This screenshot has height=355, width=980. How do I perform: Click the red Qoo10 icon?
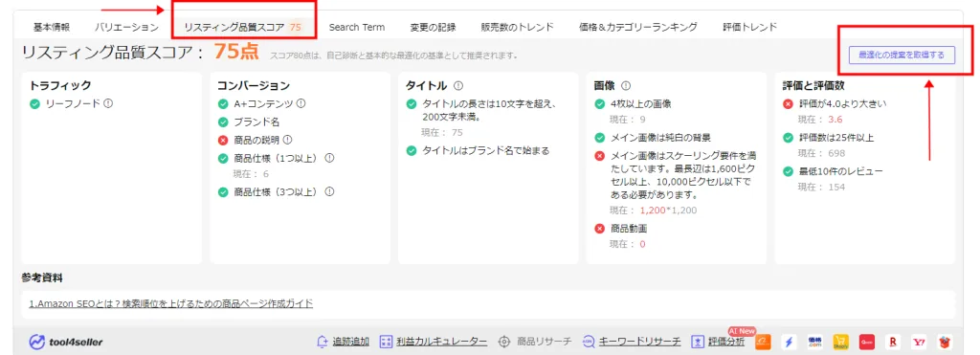tap(867, 342)
